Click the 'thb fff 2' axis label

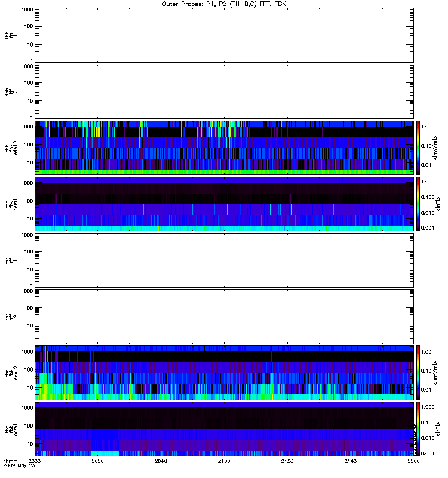point(11,92)
